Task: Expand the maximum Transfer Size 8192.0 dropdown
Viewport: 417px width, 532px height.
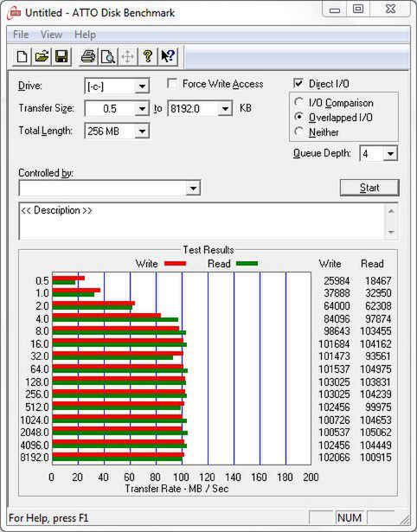Action: pos(225,109)
